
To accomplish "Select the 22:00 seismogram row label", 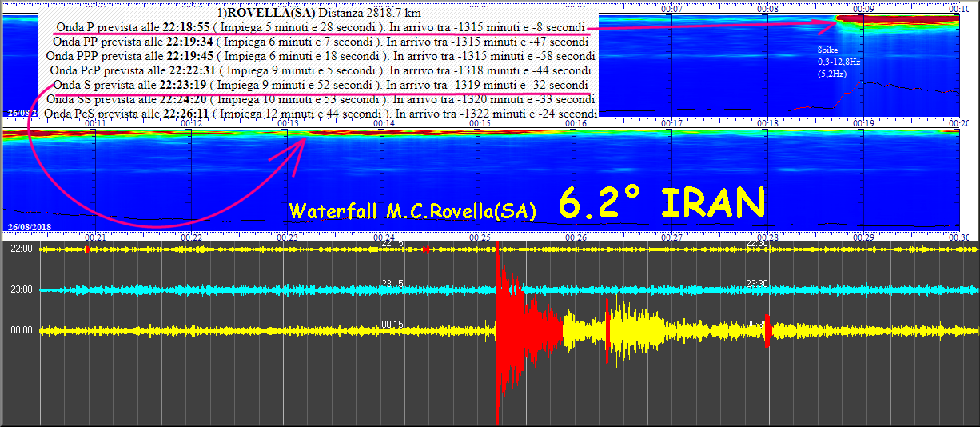I will (22, 249).
